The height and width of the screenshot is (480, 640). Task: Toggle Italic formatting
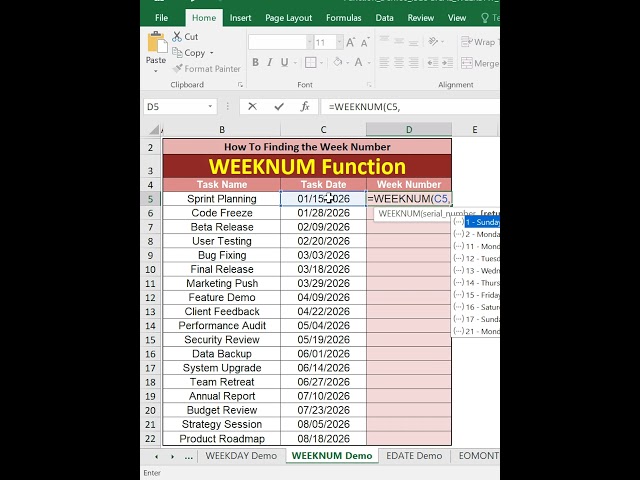point(269,62)
